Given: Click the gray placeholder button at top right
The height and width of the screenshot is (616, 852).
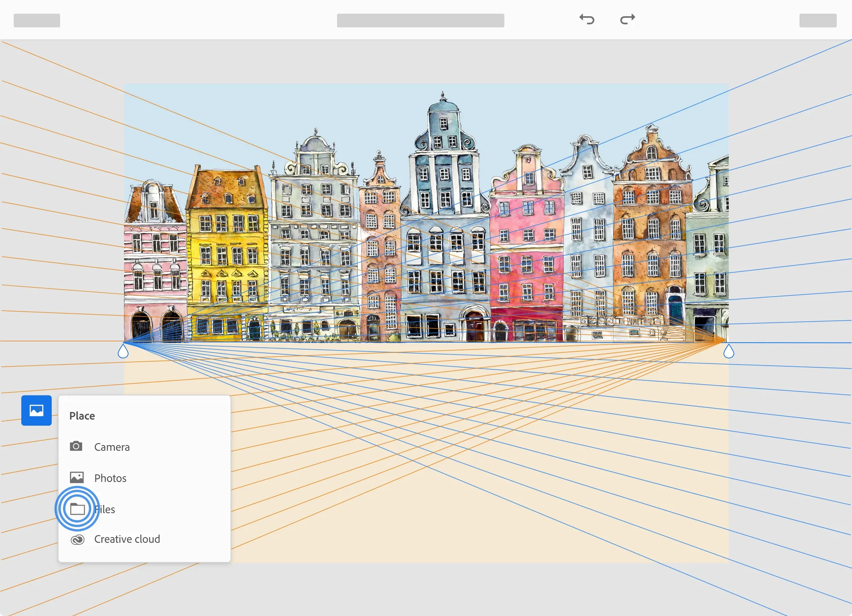Looking at the screenshot, I should click(818, 20).
